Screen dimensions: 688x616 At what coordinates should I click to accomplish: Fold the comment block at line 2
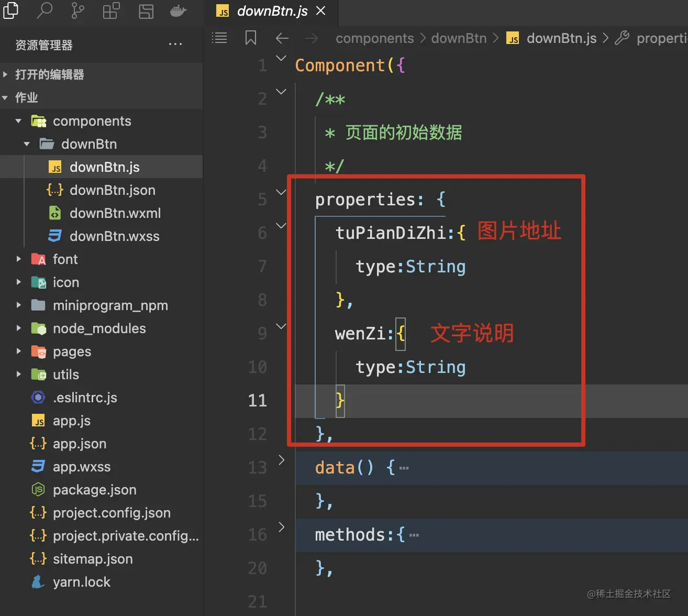(x=281, y=92)
